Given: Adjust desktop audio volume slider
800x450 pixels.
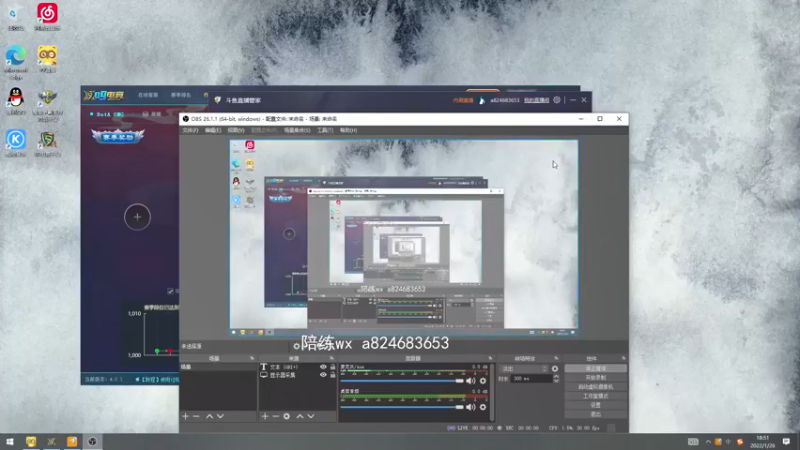Looking at the screenshot, I should (x=402, y=407).
